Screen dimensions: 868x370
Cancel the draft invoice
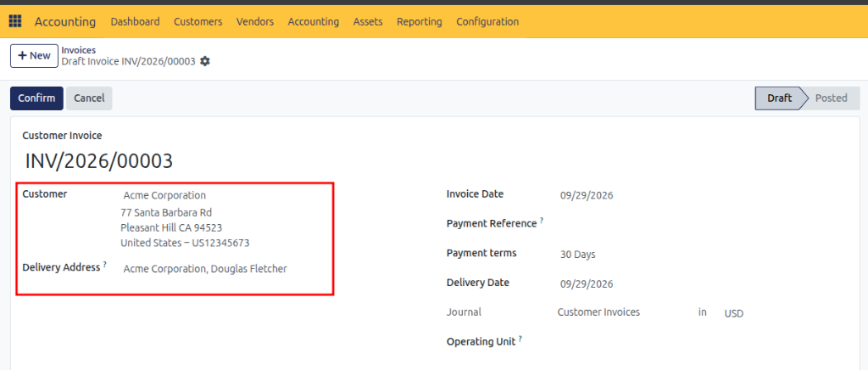[89, 98]
